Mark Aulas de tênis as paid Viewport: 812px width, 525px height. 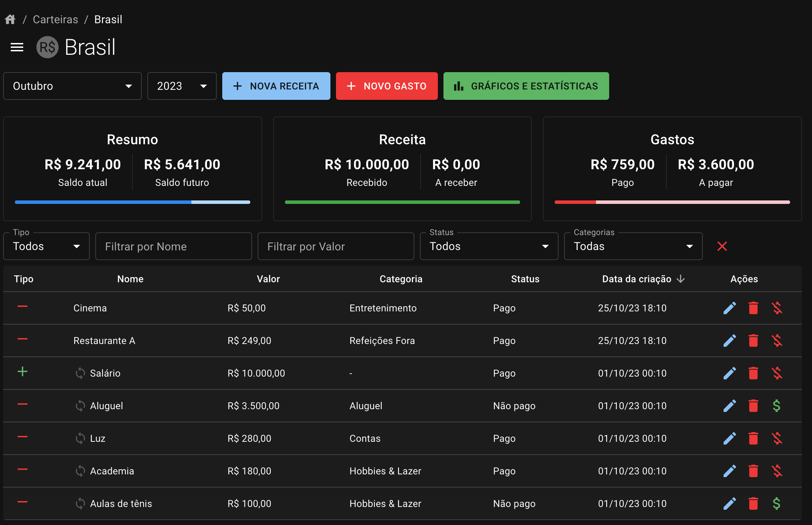(777, 504)
